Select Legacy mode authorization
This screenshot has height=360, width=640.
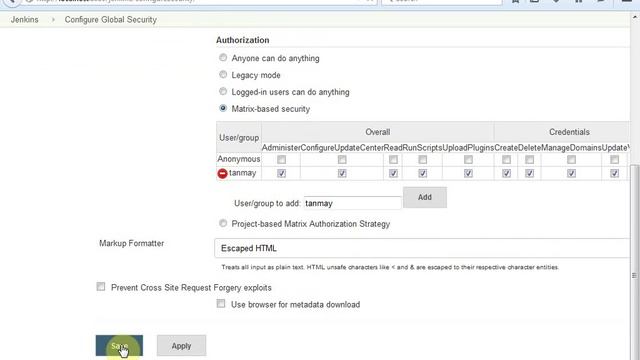click(223, 75)
